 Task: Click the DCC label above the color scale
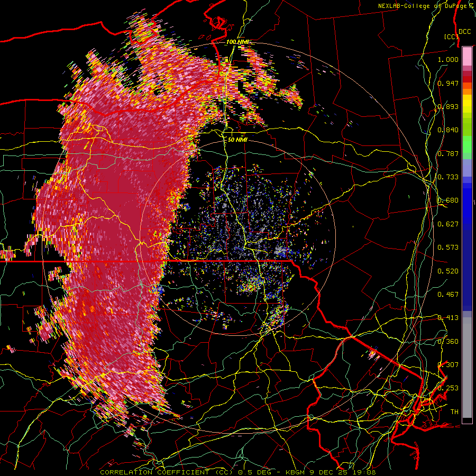pos(464,32)
